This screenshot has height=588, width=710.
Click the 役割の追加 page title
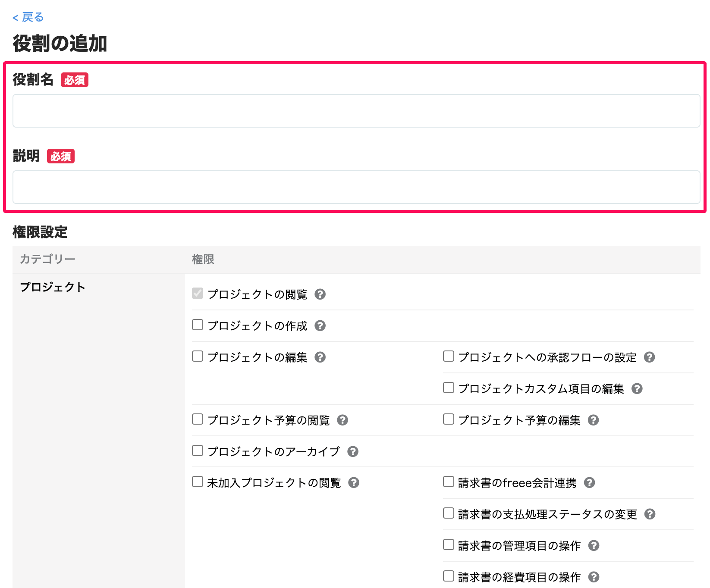pos(60,44)
